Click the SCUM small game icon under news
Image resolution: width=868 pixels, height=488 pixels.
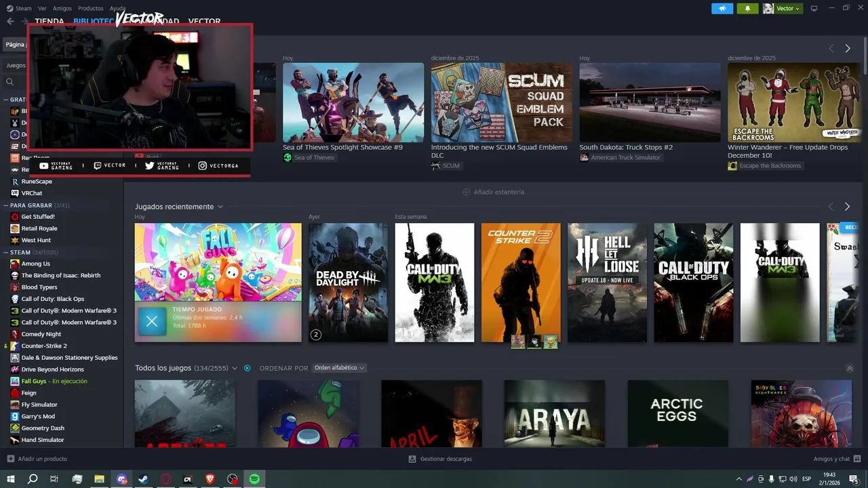435,165
